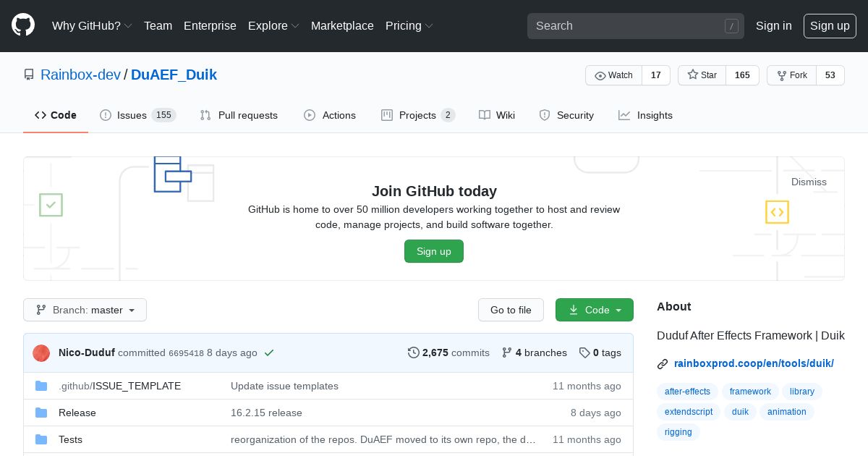Viewport: 868px width, 456px height.
Task: Select the framework topic tag
Action: click(750, 392)
